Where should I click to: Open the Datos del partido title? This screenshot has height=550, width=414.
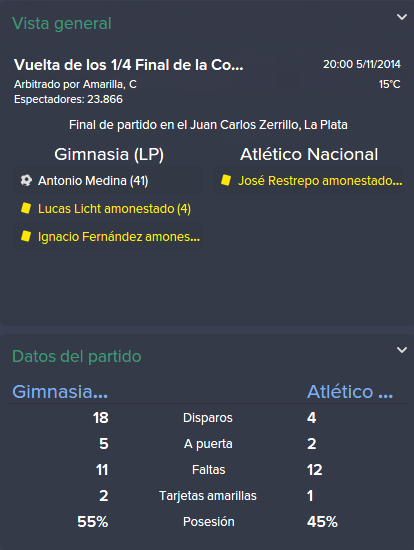77,357
